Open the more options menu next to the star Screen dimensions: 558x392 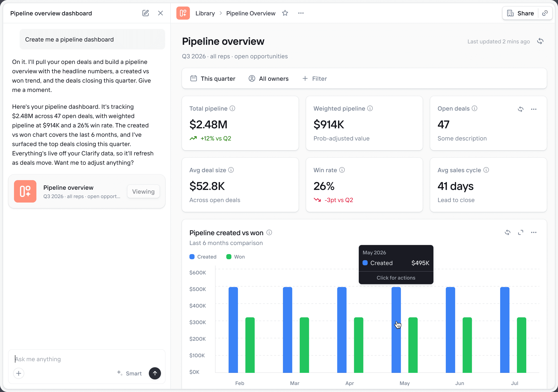[x=301, y=13]
